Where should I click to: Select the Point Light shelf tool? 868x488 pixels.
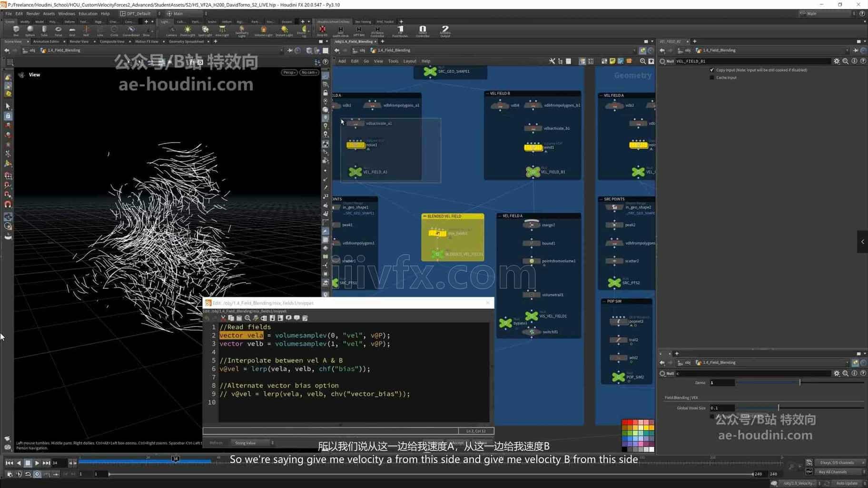point(187,31)
